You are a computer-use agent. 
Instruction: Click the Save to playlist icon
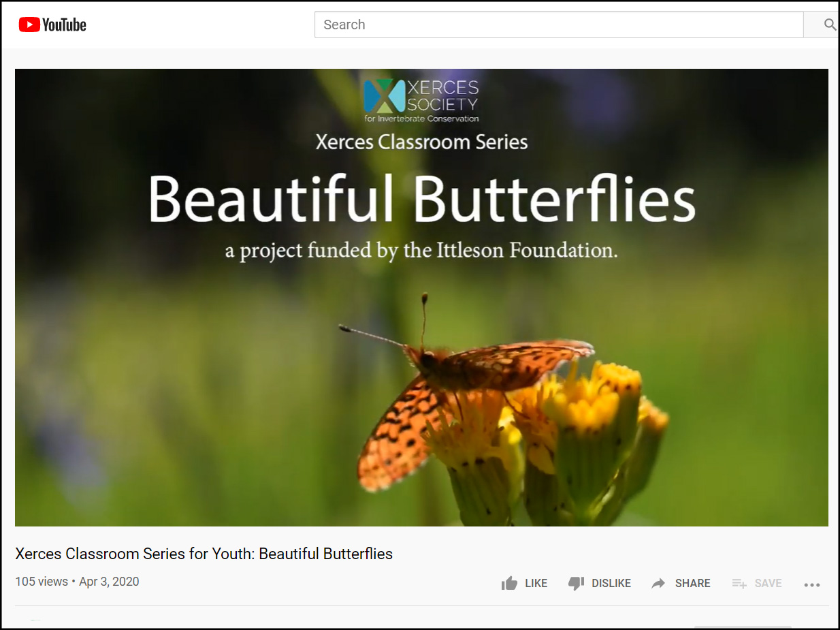(x=739, y=583)
